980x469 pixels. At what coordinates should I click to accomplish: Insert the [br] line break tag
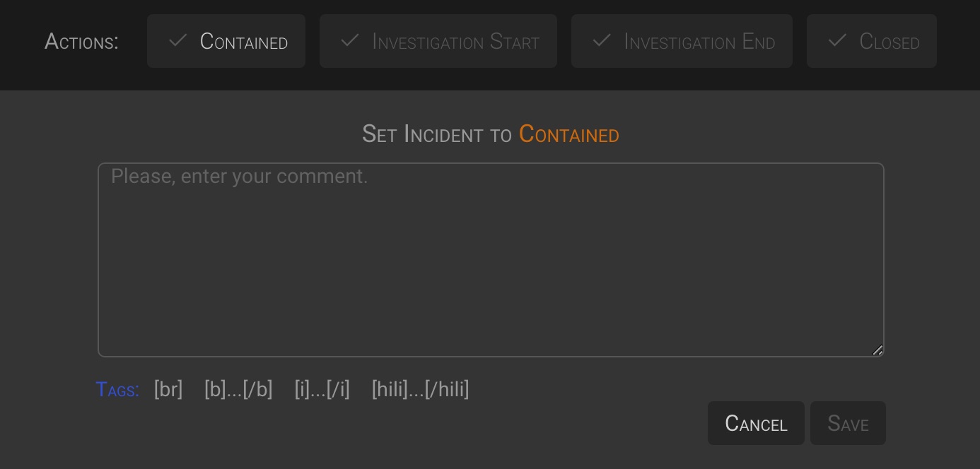(x=168, y=389)
